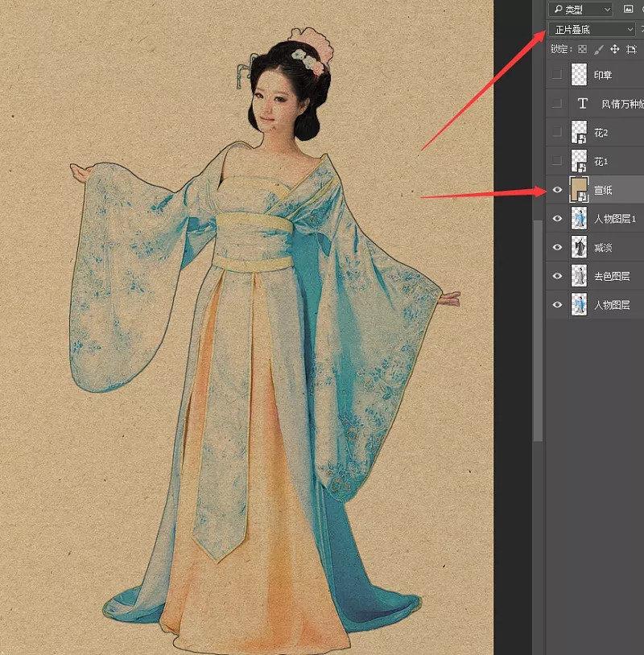Select the 印章 layer by name
The height and width of the screenshot is (655, 644).
pos(603,75)
